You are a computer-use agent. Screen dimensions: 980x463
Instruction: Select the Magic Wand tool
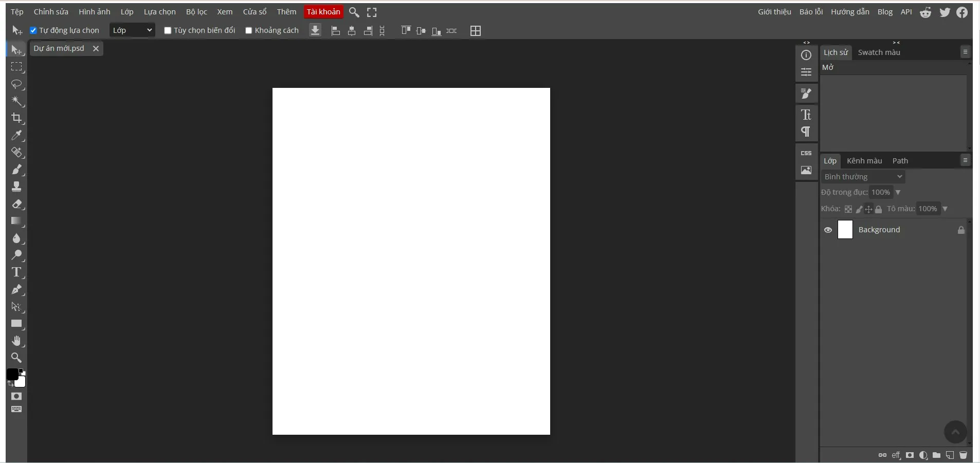pos(16,101)
